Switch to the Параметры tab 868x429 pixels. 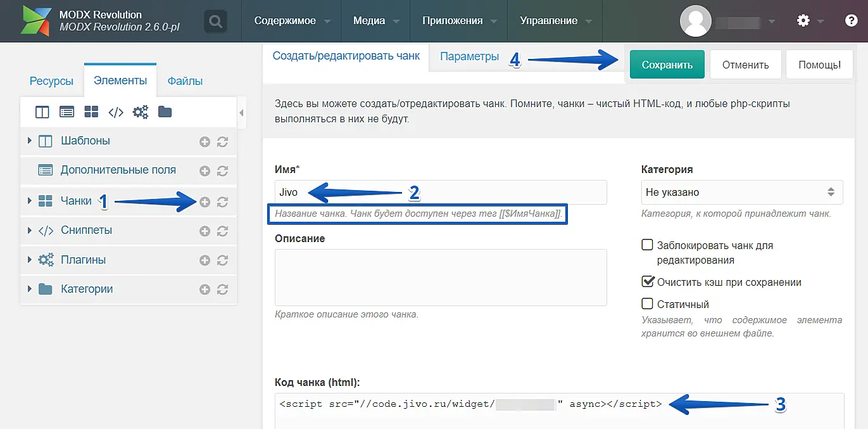tap(469, 57)
